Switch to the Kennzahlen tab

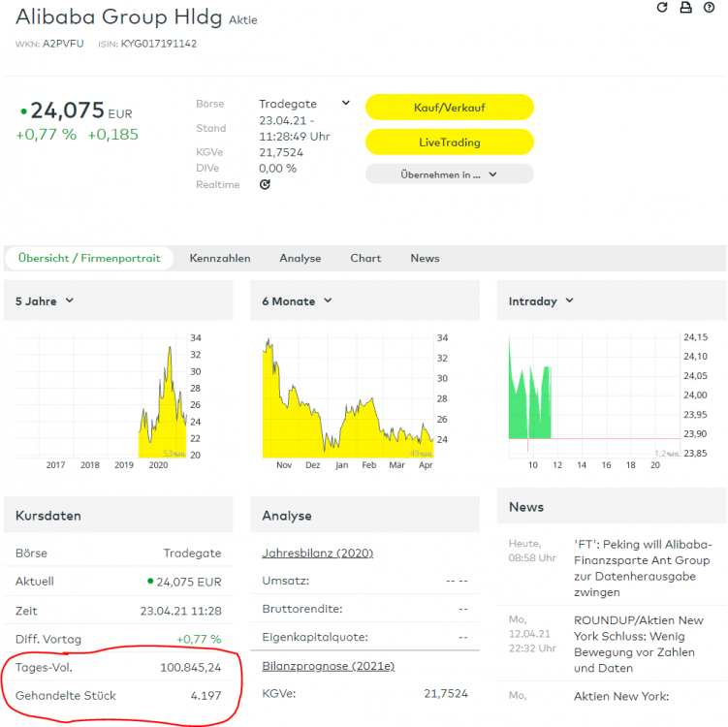pyautogui.click(x=220, y=258)
